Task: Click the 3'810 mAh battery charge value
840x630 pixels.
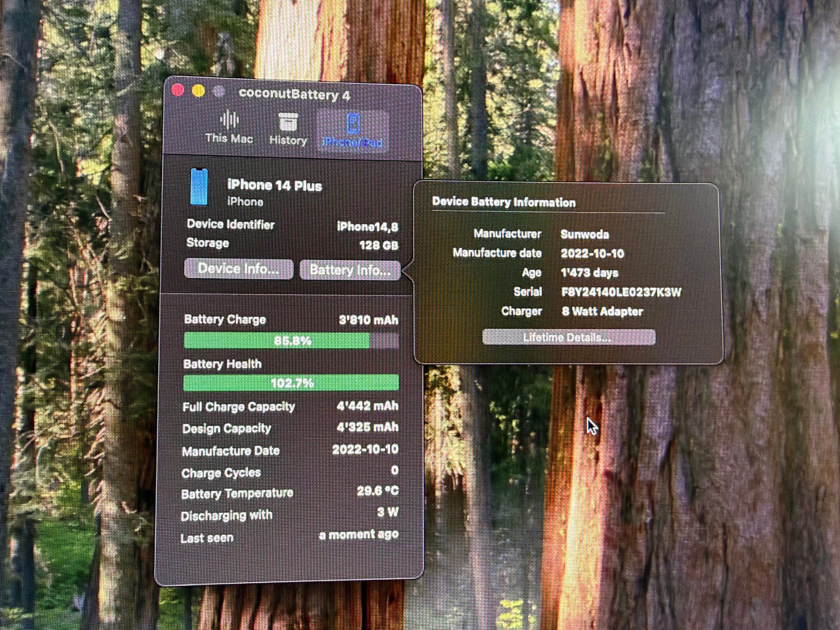Action: click(369, 320)
